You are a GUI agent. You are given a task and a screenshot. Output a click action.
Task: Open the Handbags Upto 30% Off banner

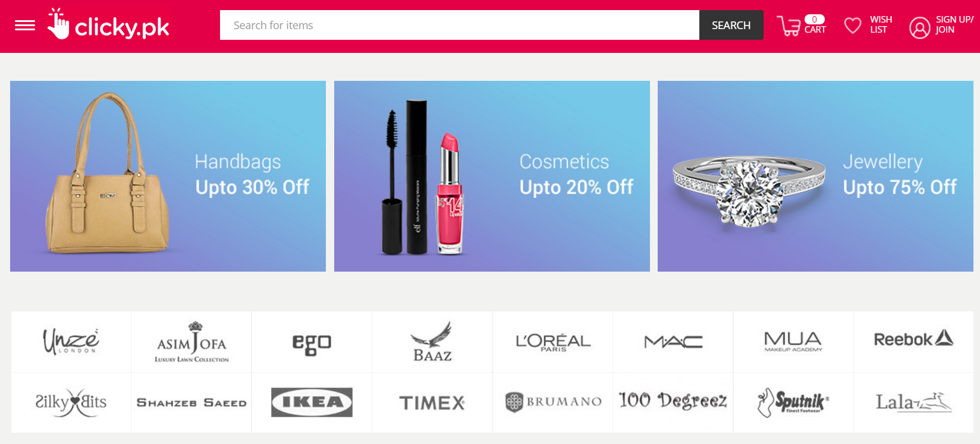pos(168,176)
